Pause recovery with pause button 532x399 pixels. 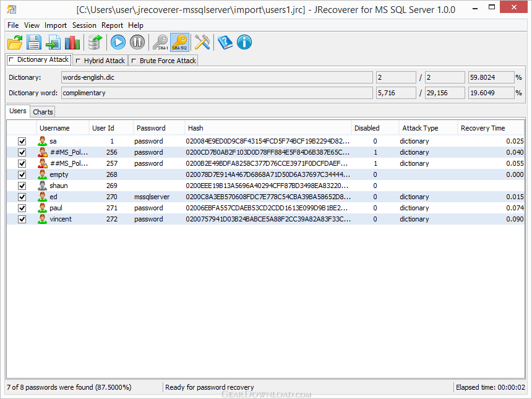pos(137,43)
